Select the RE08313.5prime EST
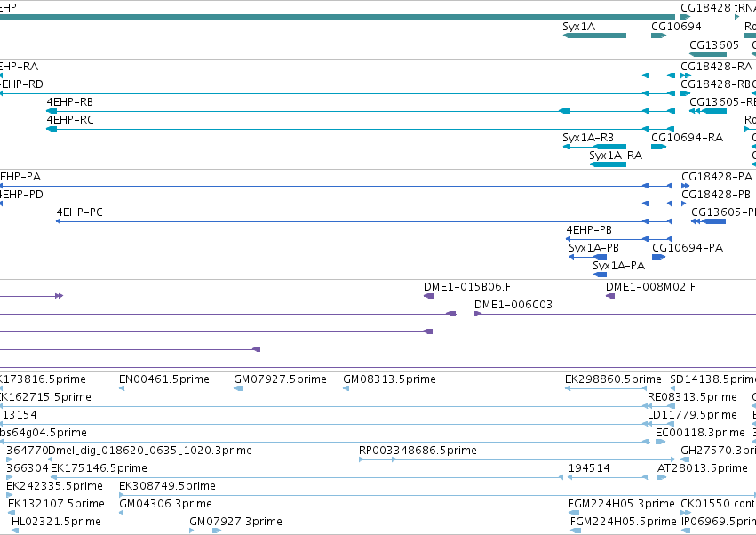 [662, 407]
